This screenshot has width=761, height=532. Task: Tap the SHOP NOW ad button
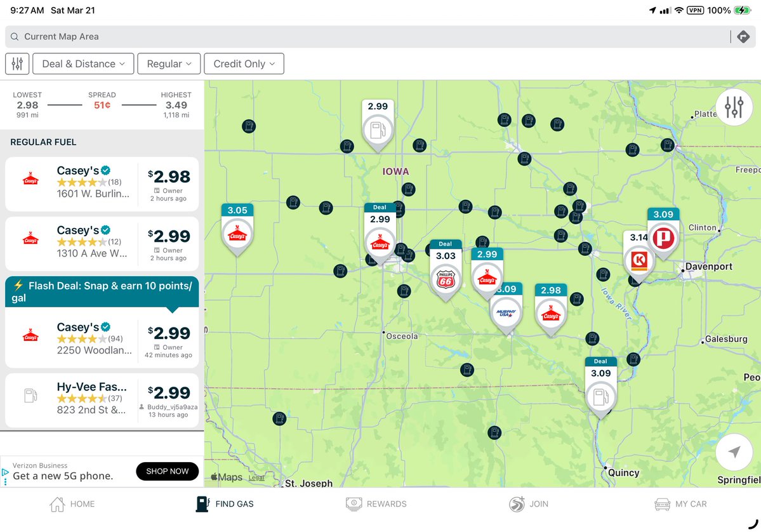click(x=168, y=471)
